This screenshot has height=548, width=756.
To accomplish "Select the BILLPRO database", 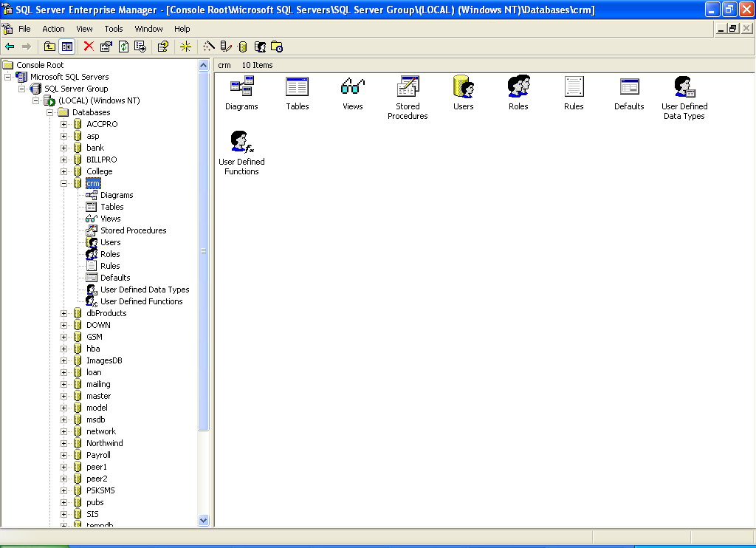I will (x=101, y=160).
